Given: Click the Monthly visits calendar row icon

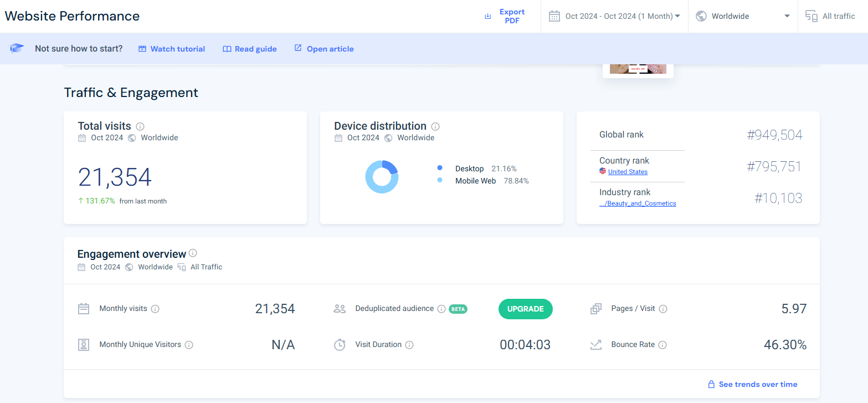Looking at the screenshot, I should click(84, 309).
